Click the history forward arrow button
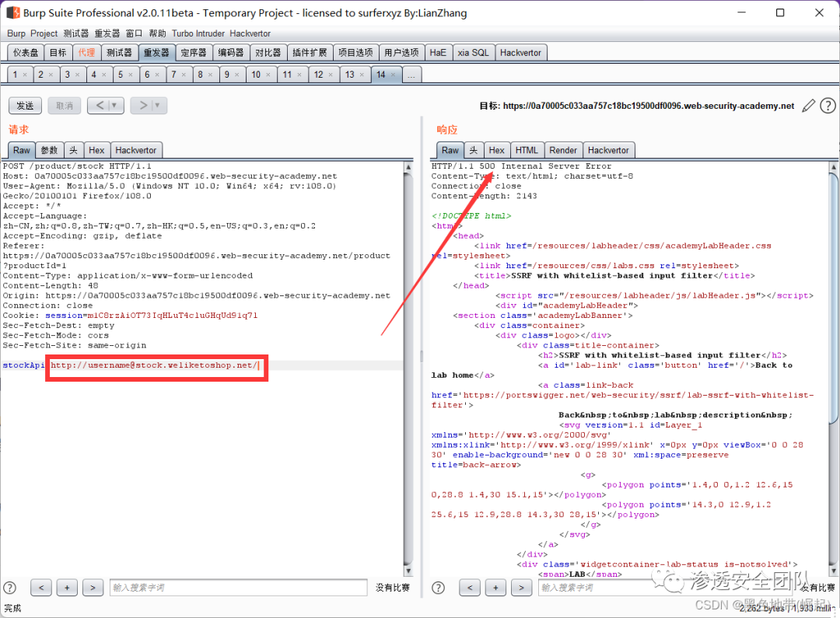Viewport: 840px width, 618px height. coord(143,106)
